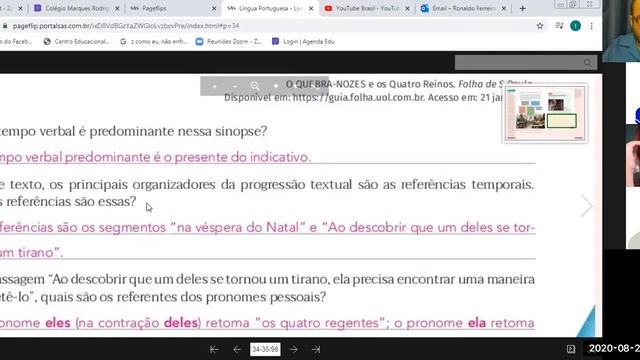Click the magnifier icon on the overlay toolbar

(x=255, y=86)
